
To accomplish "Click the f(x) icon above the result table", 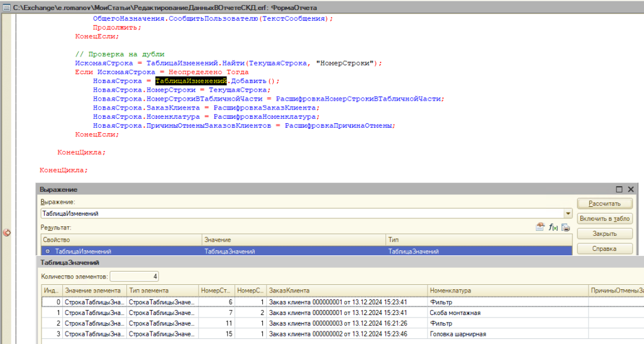I will [554, 228].
